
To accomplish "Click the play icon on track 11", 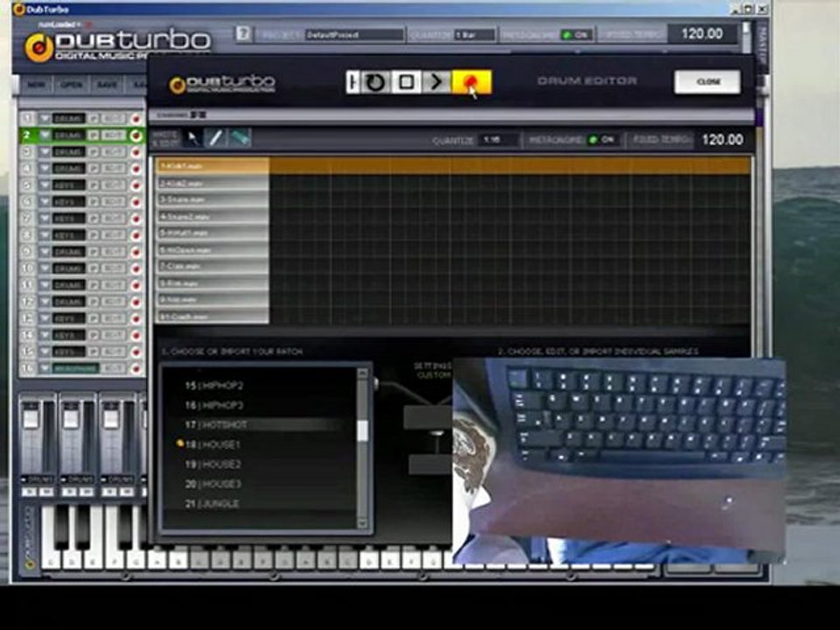I will (x=94, y=285).
